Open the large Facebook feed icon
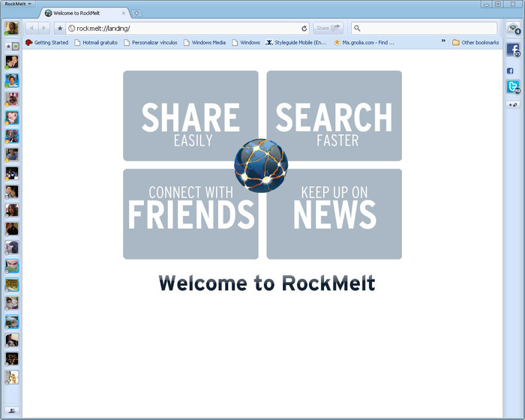525x420 pixels. point(513,50)
